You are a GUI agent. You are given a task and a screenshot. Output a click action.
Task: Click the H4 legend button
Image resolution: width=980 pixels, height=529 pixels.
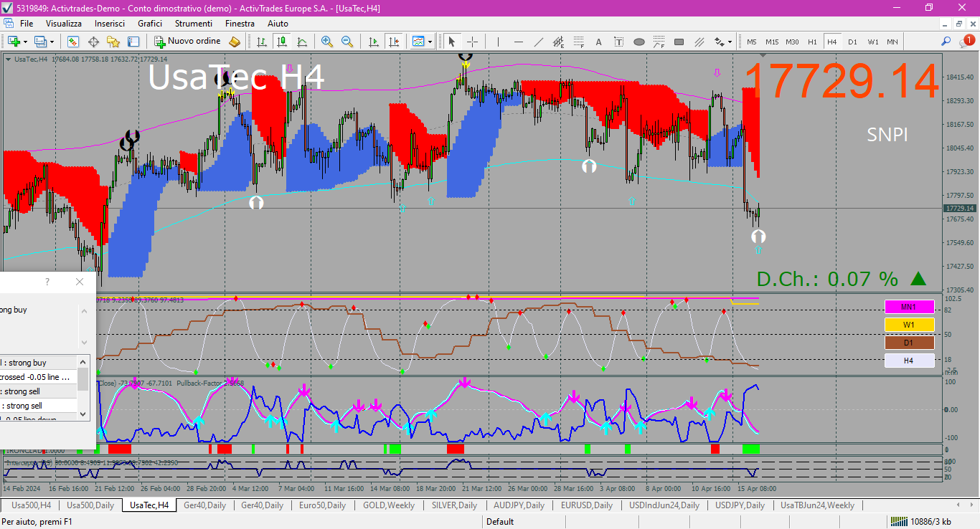coord(909,361)
